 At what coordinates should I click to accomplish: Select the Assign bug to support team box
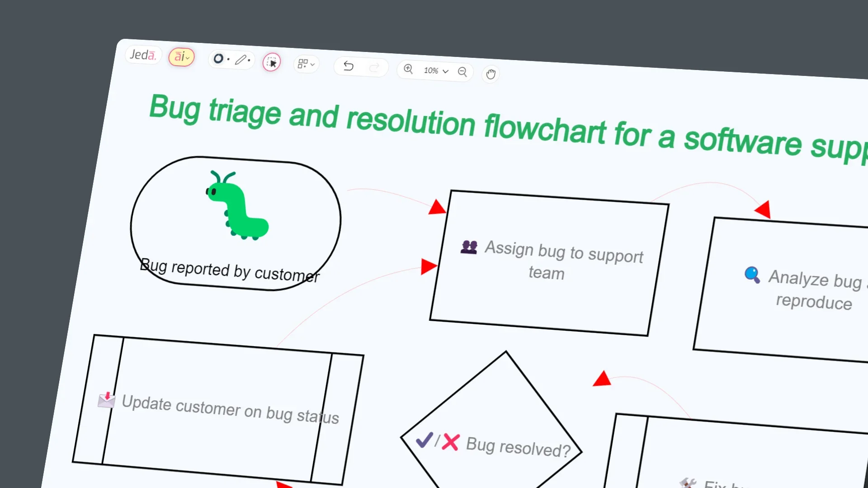(x=549, y=262)
